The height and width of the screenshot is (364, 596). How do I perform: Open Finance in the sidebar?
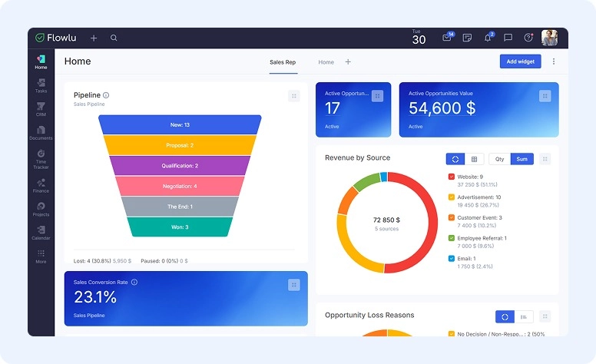pos(41,186)
